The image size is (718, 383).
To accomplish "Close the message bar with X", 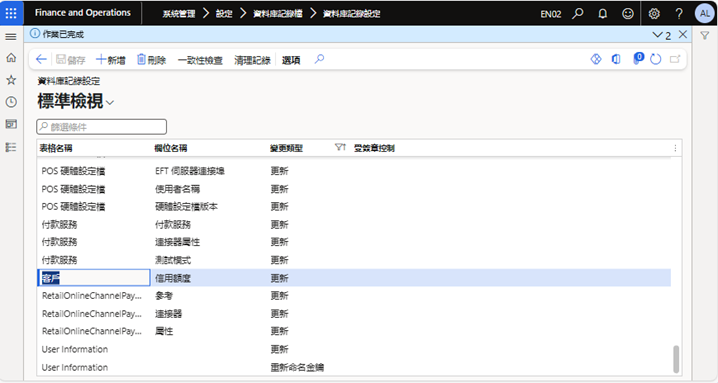I will coord(683,34).
